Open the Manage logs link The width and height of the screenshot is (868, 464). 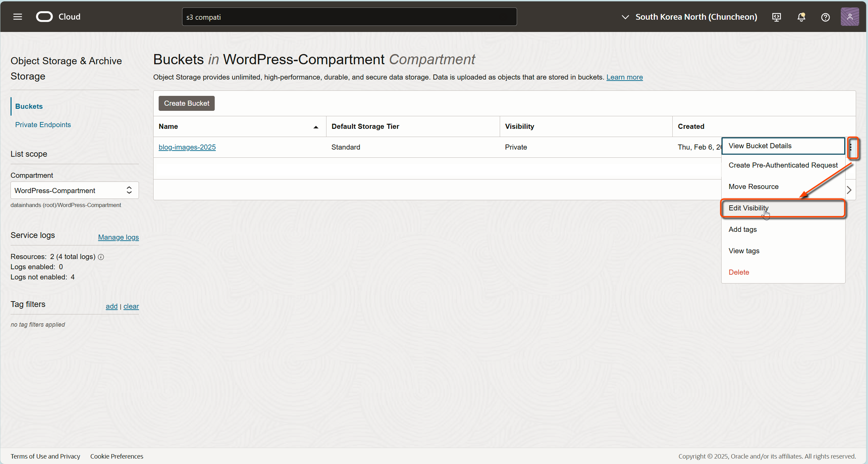118,237
